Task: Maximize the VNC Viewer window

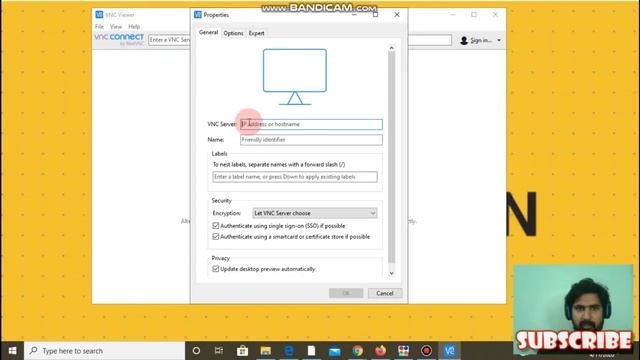Action: [x=474, y=15]
